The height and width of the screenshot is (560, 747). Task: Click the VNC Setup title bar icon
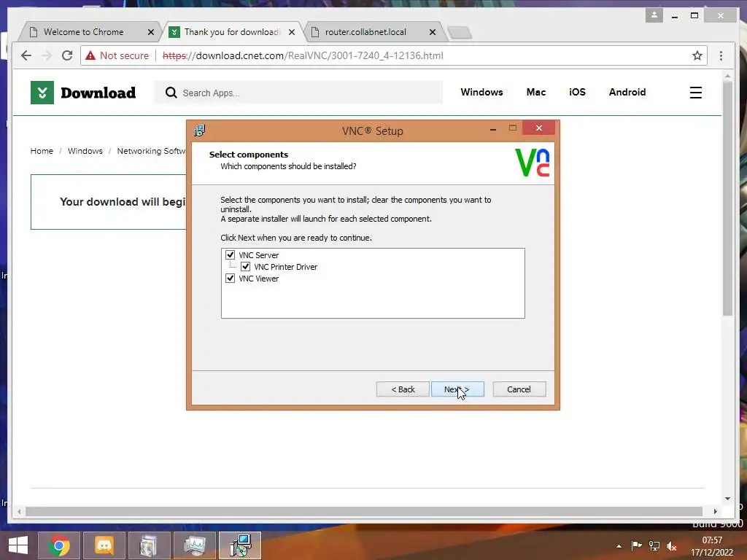click(x=199, y=131)
